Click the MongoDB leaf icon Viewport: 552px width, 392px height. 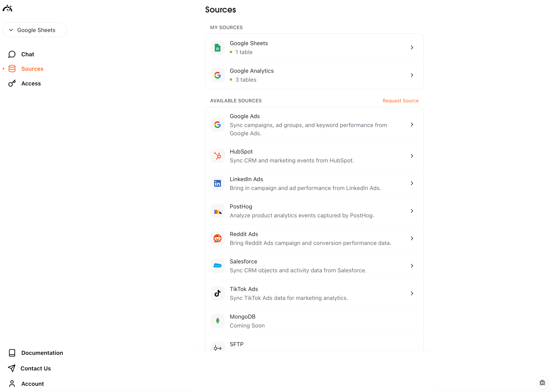[x=217, y=321]
